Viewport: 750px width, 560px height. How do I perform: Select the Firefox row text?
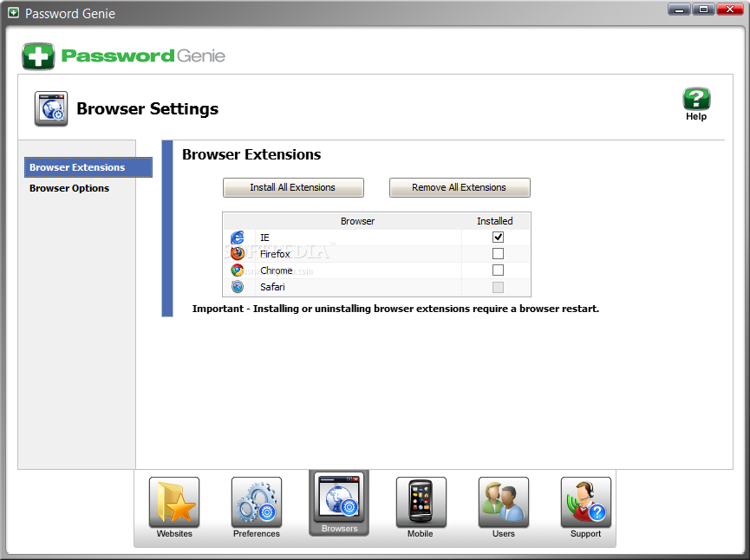pyautogui.click(x=275, y=254)
